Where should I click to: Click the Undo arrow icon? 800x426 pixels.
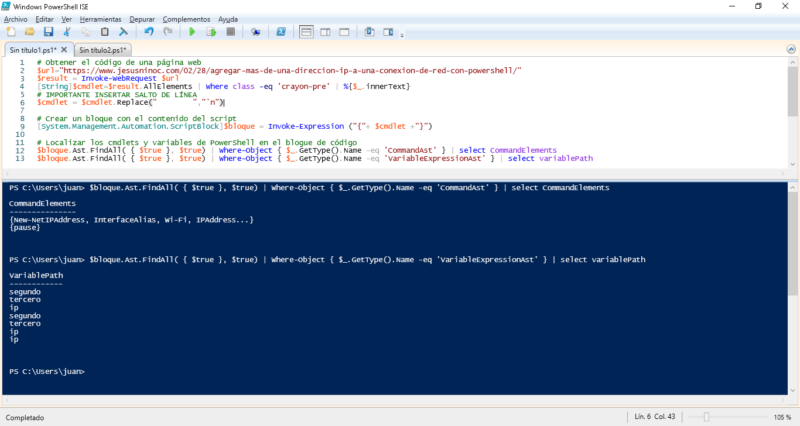pos(148,32)
